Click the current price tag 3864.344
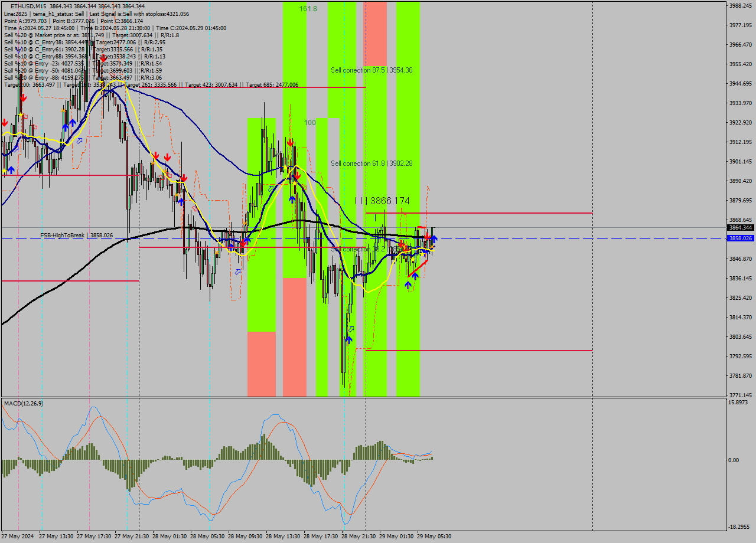Image resolution: width=756 pixels, height=543 pixels. [740, 227]
